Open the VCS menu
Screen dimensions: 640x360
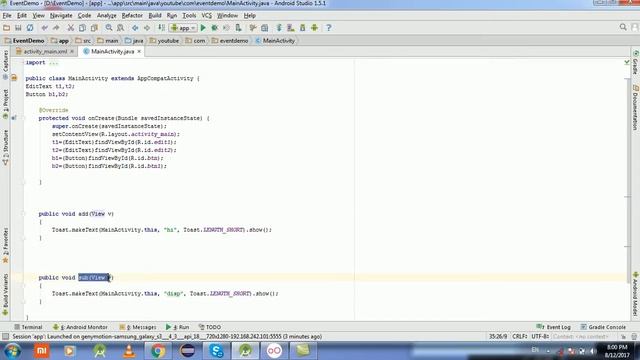tap(207, 16)
